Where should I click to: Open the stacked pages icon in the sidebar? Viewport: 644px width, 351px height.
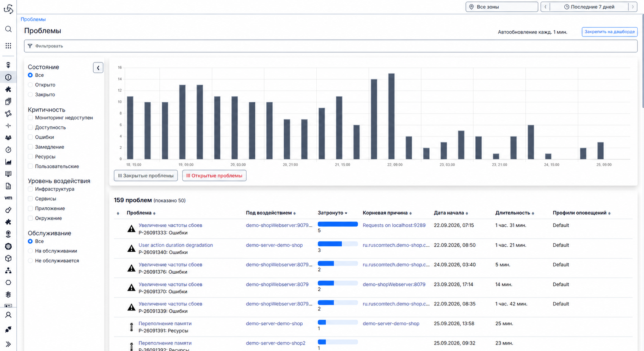(x=8, y=102)
